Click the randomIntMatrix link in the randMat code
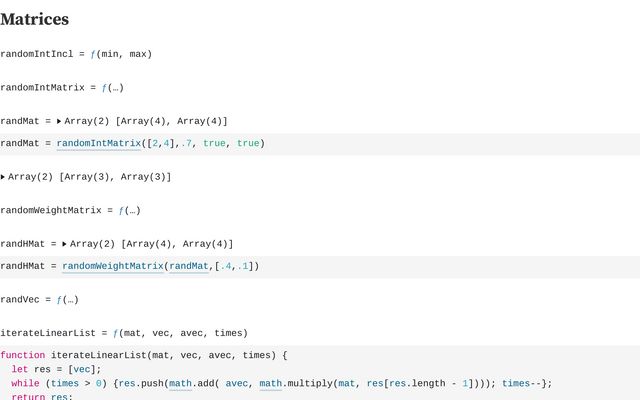The width and height of the screenshot is (640, 400). click(99, 144)
